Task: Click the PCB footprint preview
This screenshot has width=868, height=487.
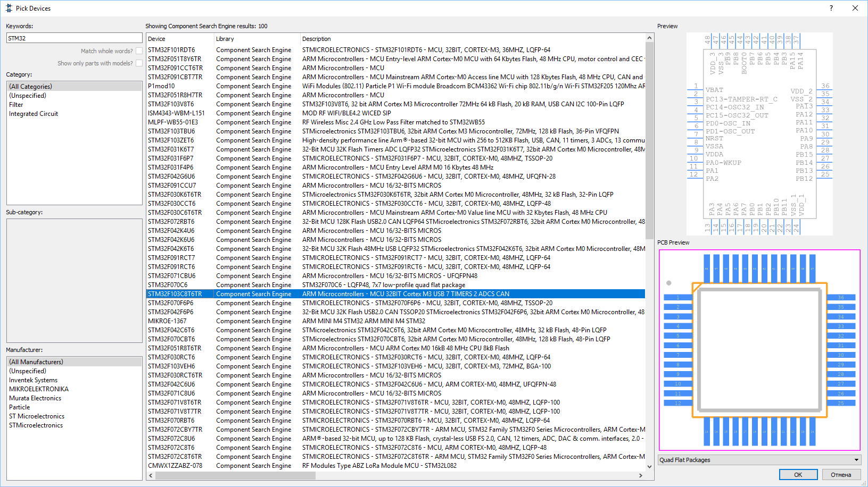Action: [759, 350]
